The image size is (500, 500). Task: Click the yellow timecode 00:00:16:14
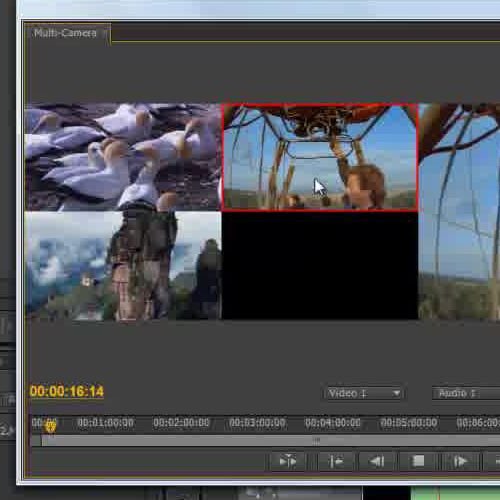(x=67, y=391)
